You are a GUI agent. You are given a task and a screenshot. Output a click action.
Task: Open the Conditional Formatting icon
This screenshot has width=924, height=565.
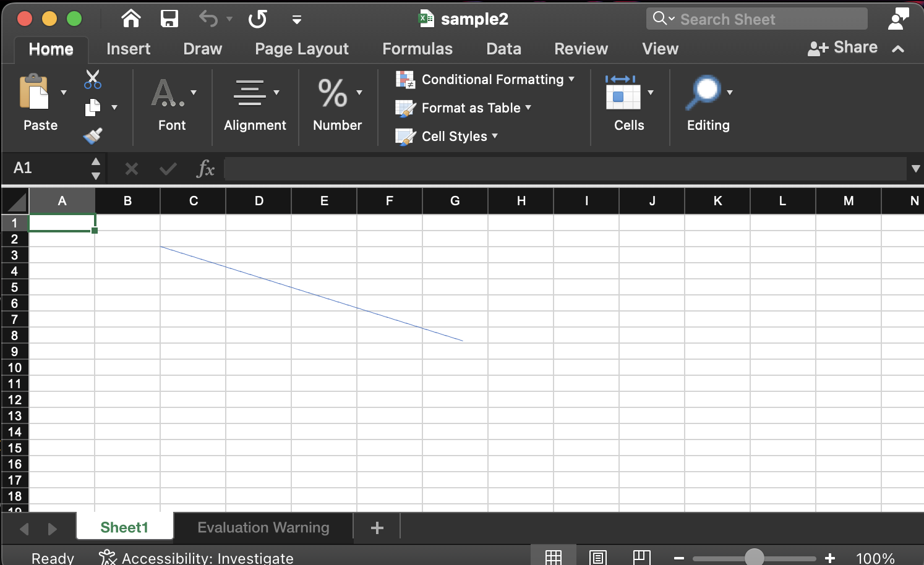405,79
